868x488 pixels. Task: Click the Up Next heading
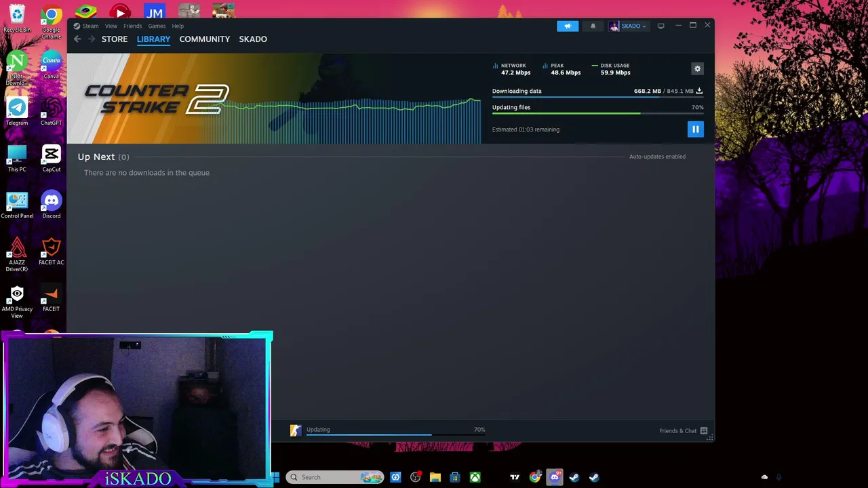click(96, 157)
